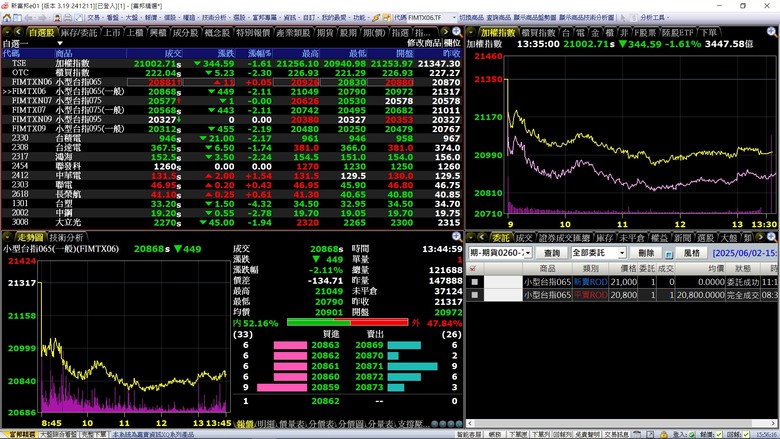The height and width of the screenshot is (439, 780).
Task: Open the 下單 tab in chart panel
Action: (708, 33)
